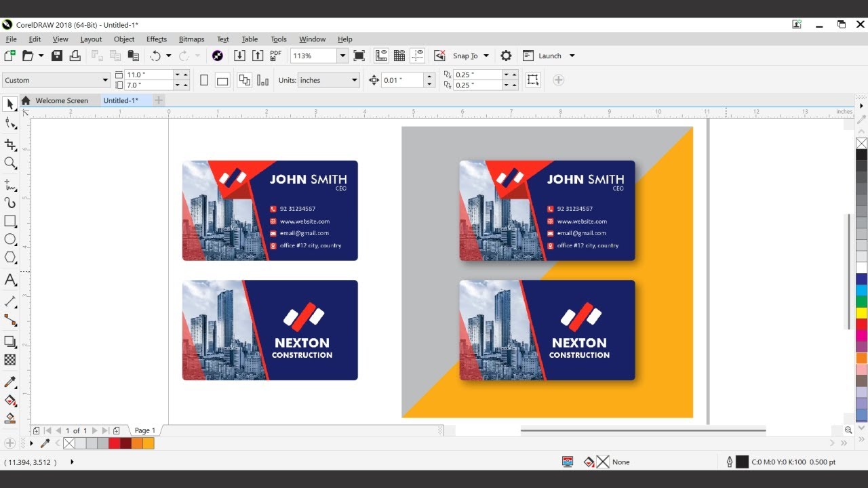
Task: Click the Import icon
Action: click(239, 56)
